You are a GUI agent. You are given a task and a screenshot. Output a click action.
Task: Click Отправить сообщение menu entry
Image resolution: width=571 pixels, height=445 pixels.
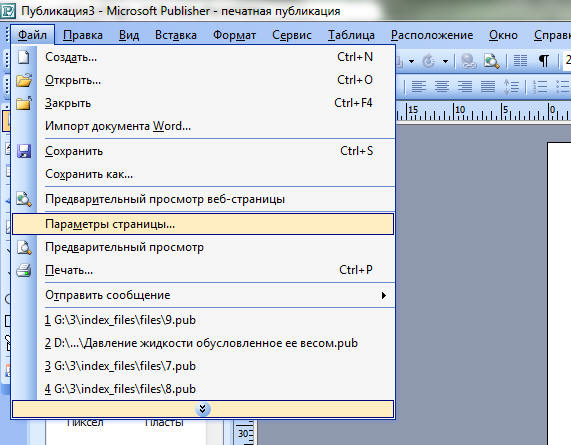coord(203,295)
